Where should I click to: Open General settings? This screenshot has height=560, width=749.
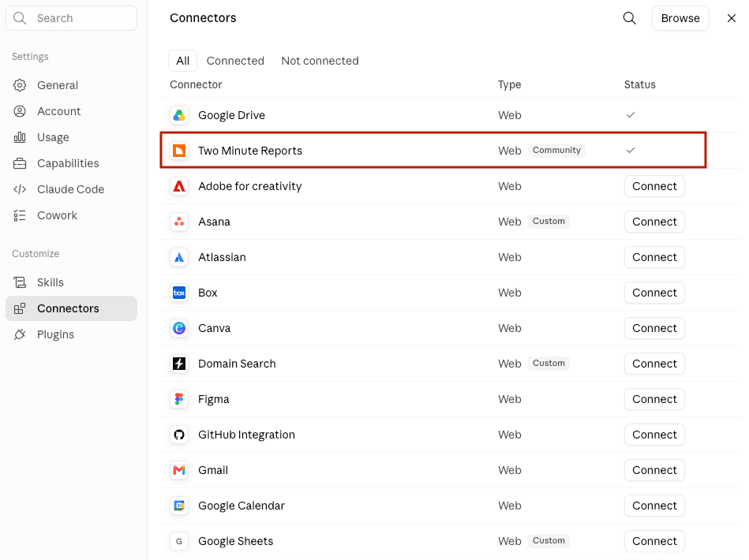[x=72, y=85]
